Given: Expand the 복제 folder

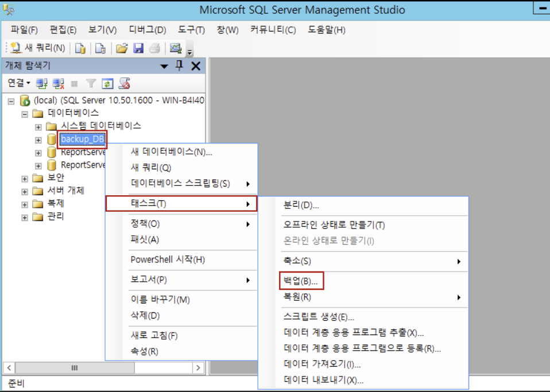Looking at the screenshot, I should point(25,205).
